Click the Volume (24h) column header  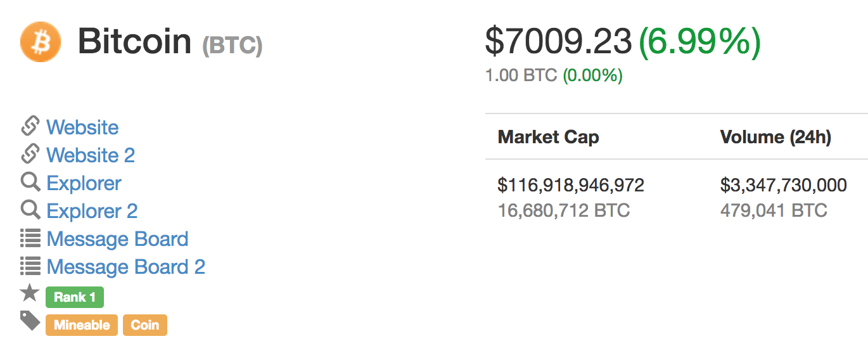pos(775,137)
